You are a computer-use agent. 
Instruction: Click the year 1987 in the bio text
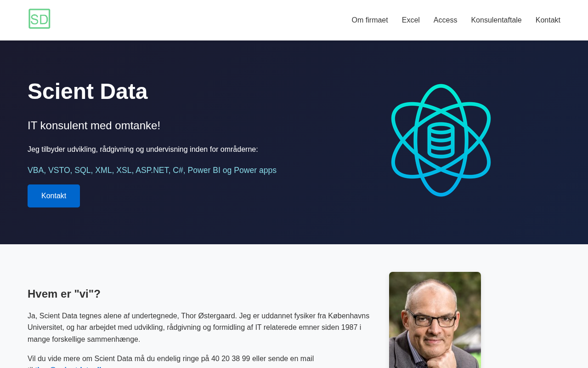pos(349,327)
